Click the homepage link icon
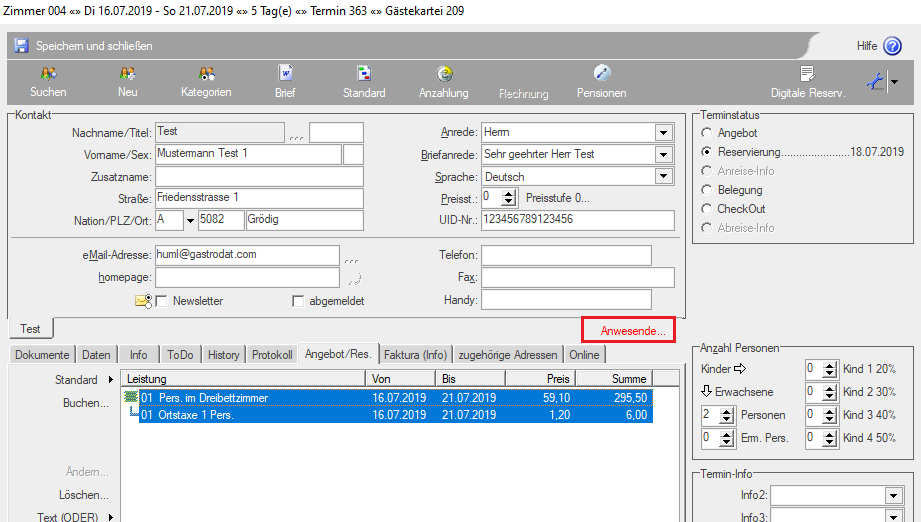Screen dimensions: 921x522 tap(355, 278)
